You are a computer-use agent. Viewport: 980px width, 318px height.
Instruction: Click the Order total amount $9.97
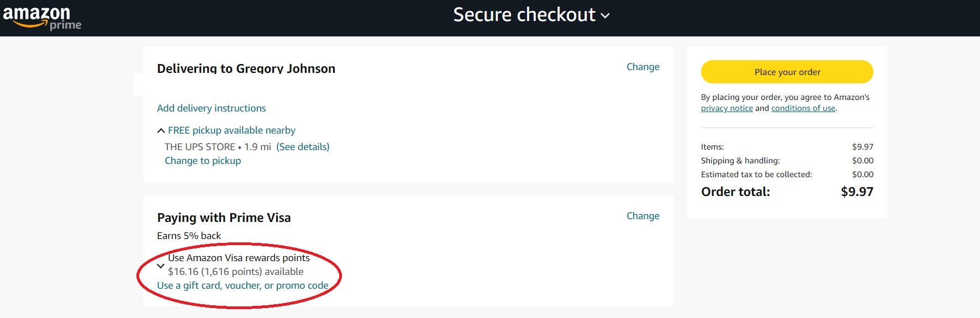tap(857, 192)
